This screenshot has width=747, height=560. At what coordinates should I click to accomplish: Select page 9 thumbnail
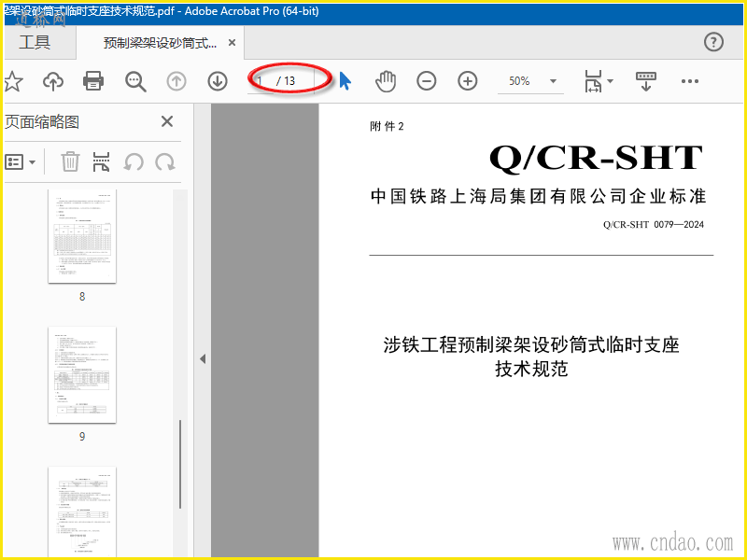point(82,375)
